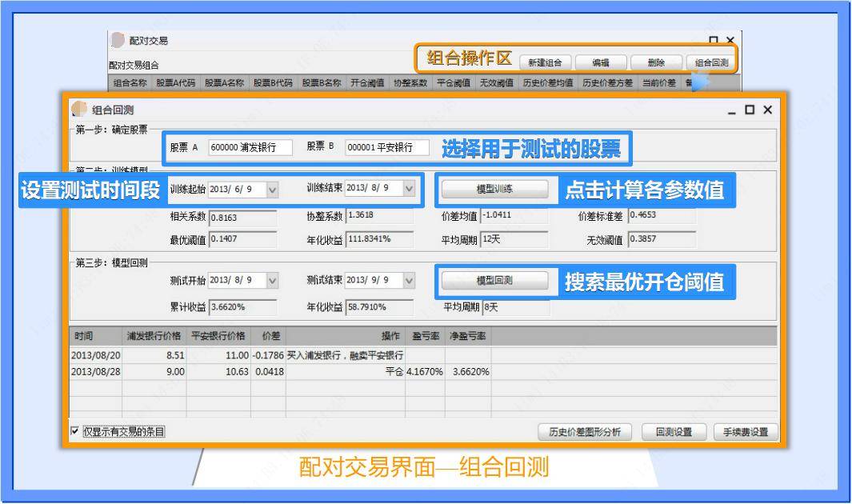Viewport: 852px width, 504px height.
Task: Click the -0.1786 spread cell
Action: [268, 356]
